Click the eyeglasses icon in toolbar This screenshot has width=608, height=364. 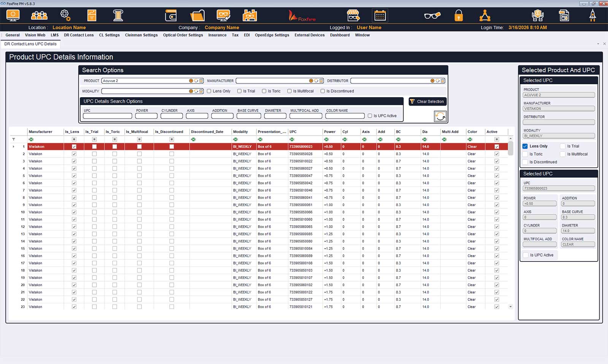coord(432,16)
